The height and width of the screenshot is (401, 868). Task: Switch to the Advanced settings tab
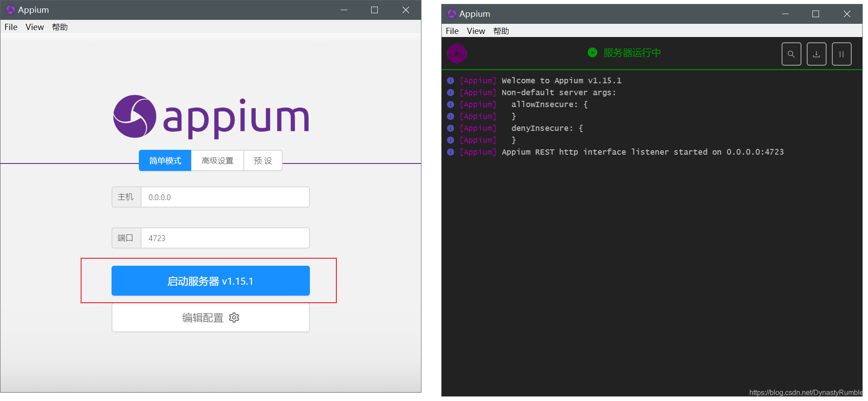pos(217,160)
